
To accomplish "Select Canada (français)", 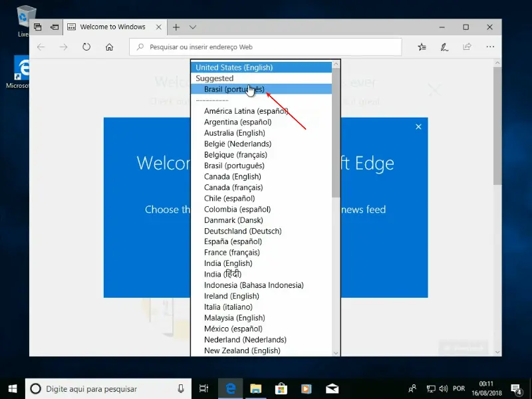I will point(261,188).
